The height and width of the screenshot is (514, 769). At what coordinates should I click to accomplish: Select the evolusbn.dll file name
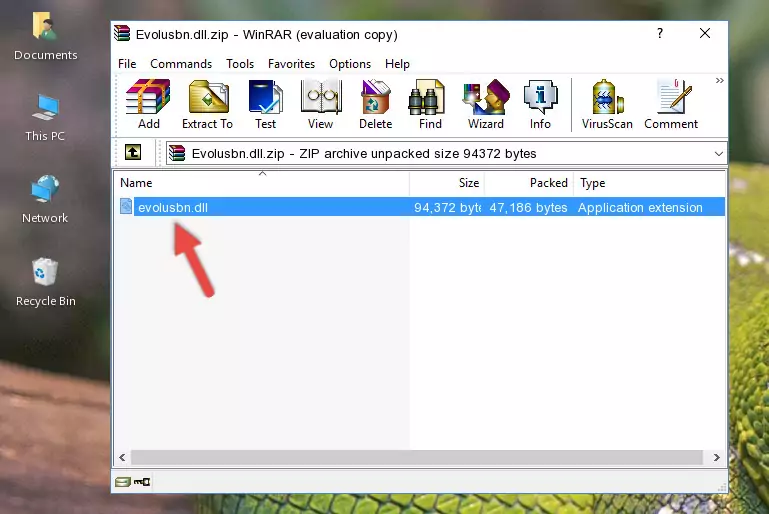coord(173,207)
